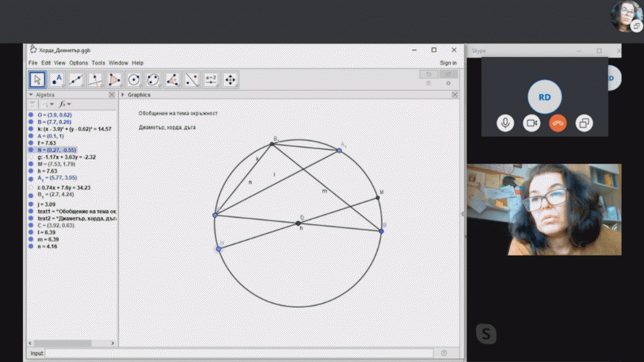Collapse the Algebra panel header arrow

click(x=31, y=95)
